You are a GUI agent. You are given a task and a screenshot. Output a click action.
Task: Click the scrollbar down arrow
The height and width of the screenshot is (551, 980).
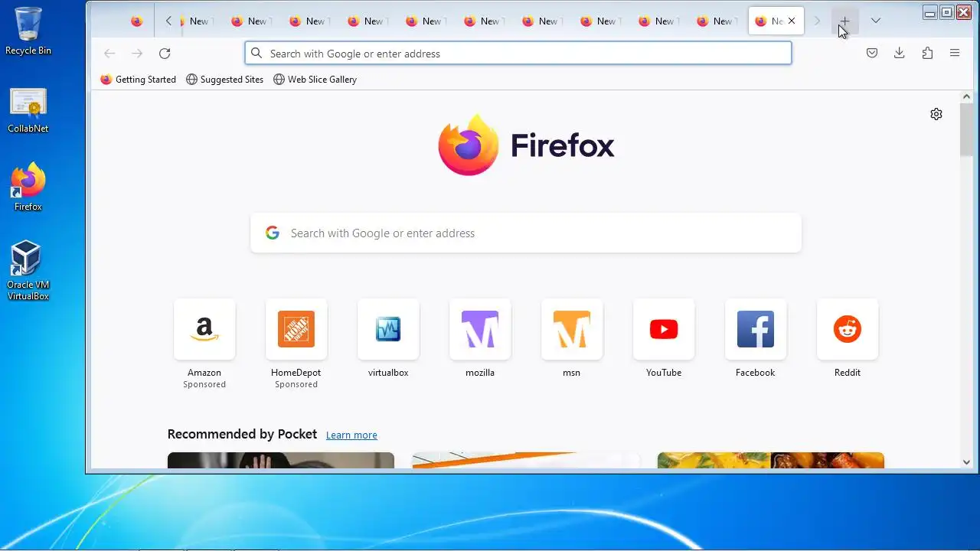[965, 461]
